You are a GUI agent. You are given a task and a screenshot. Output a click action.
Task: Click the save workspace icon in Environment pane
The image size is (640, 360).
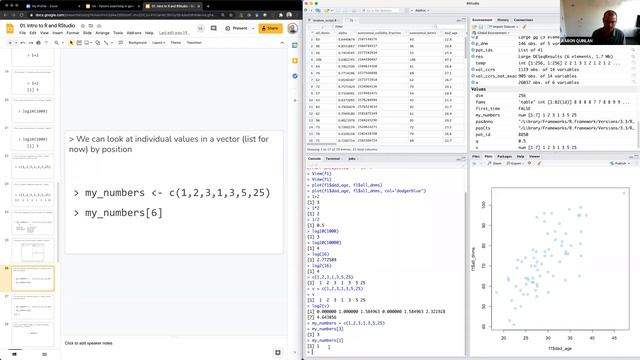480,27
